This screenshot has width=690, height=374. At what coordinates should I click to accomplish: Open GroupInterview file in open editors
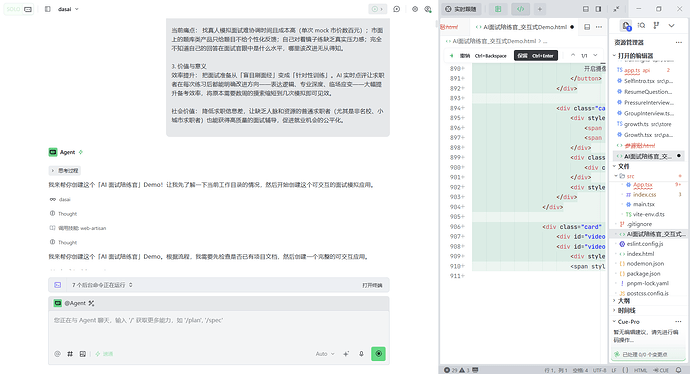point(648,113)
